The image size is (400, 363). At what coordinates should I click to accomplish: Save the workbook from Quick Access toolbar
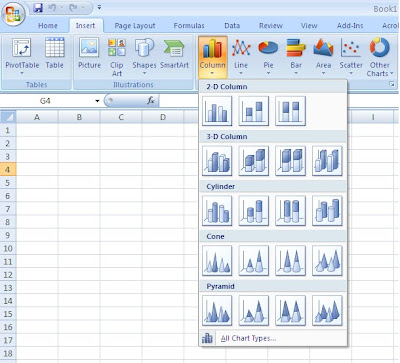(x=38, y=8)
